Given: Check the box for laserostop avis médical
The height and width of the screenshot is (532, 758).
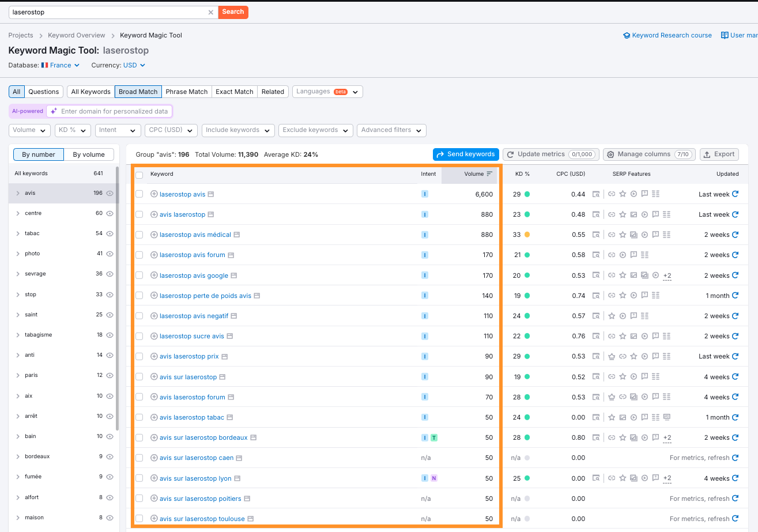Looking at the screenshot, I should point(139,235).
